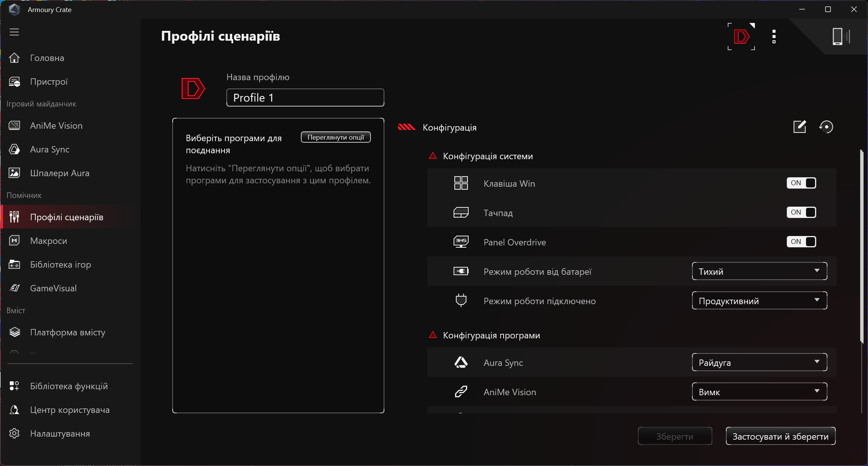The height and width of the screenshot is (466, 868).
Task: Click the reset configuration circular icon
Action: pos(826,127)
